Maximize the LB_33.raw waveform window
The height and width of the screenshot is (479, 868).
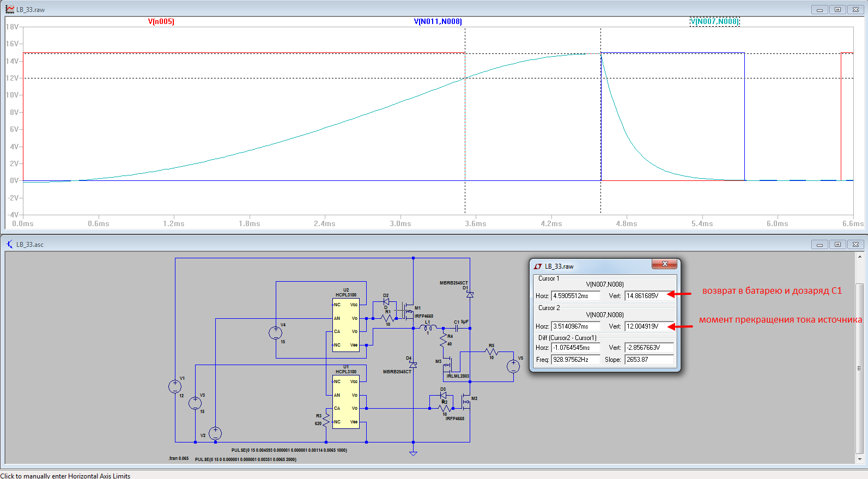pos(837,9)
